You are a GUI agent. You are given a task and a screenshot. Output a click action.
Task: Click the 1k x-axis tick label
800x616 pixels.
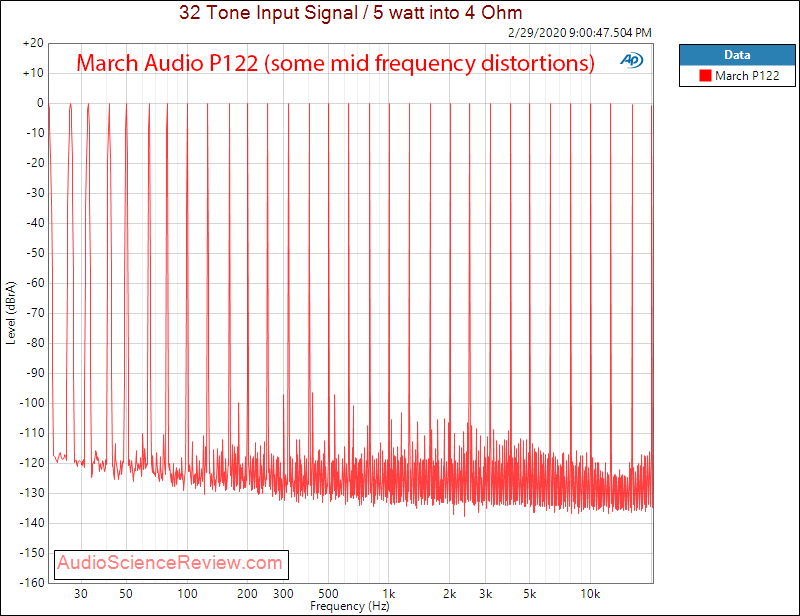[x=389, y=594]
